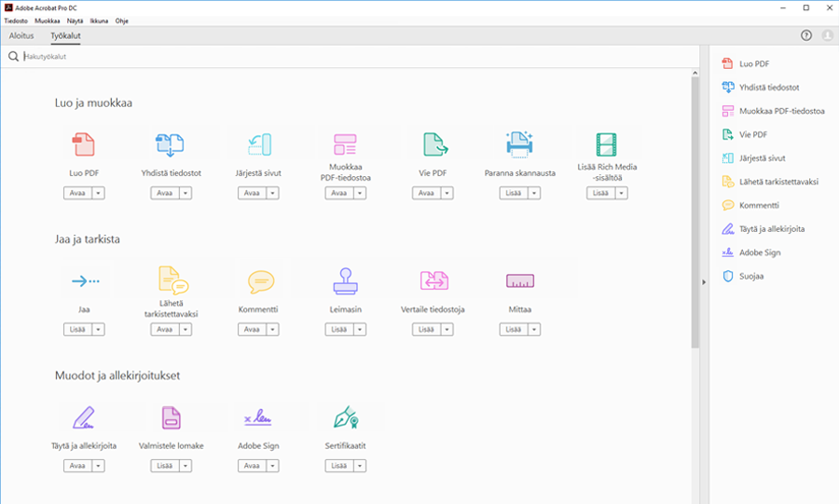Select Järjestä sivut in right sidebar
This screenshot has height=504, width=839.
pos(754,157)
